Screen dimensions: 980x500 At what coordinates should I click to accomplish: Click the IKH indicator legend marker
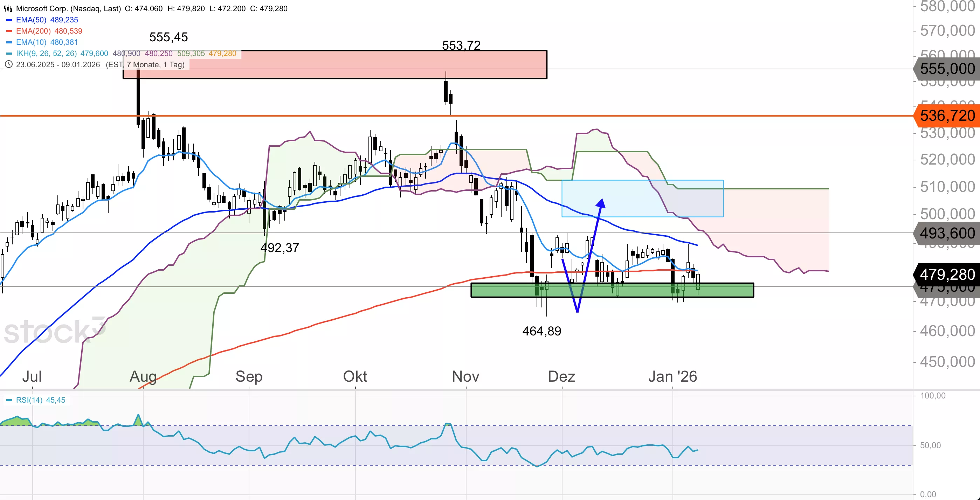(9, 54)
